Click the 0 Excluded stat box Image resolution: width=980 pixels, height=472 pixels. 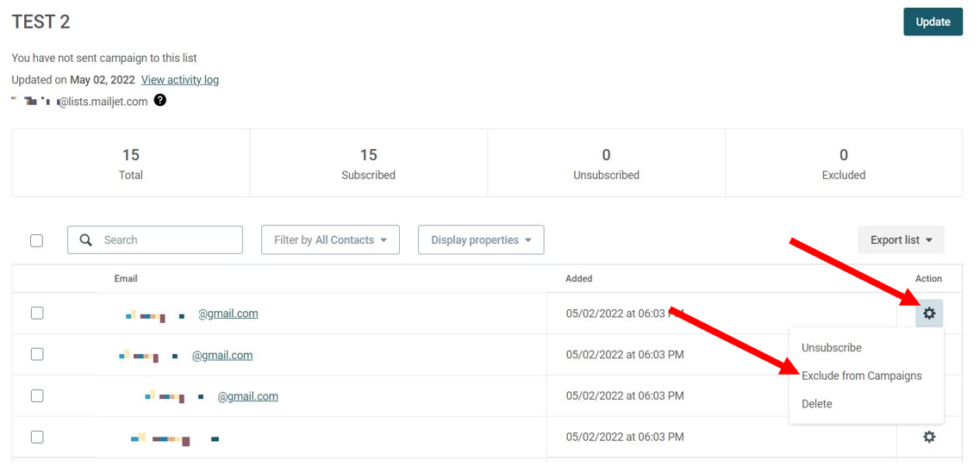tap(843, 164)
